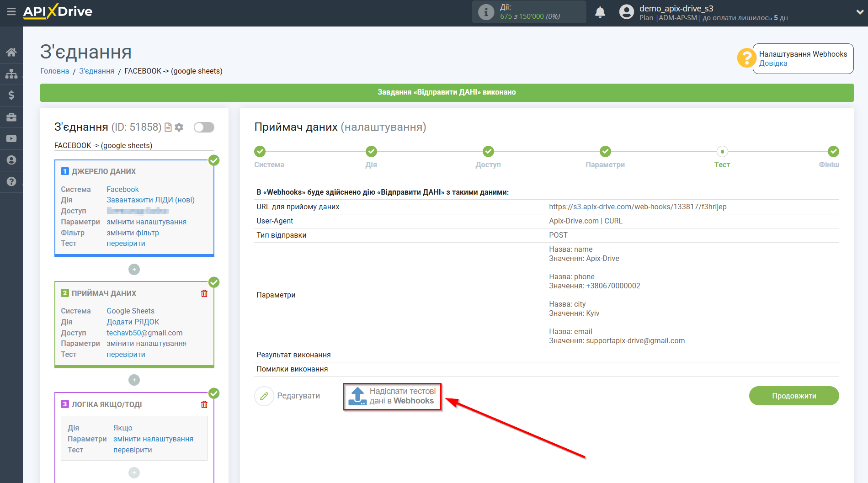This screenshot has height=483, width=868.
Task: Click Додати РЯДОК action link
Action: pos(133,322)
